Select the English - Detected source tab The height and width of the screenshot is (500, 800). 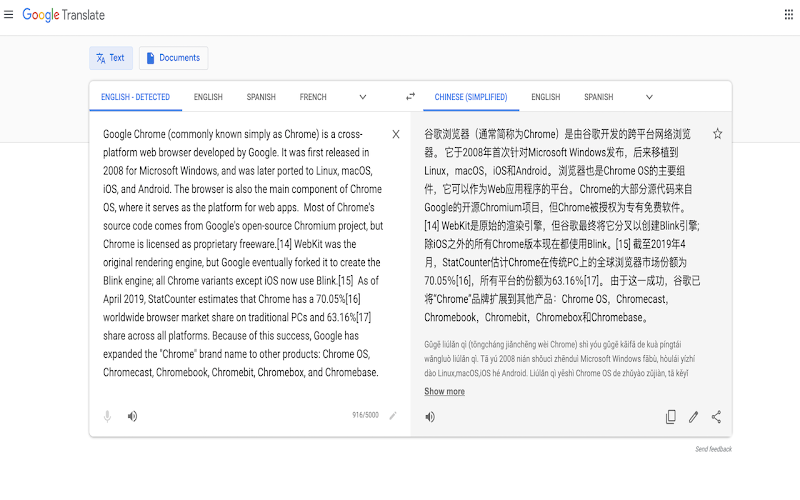tap(135, 97)
